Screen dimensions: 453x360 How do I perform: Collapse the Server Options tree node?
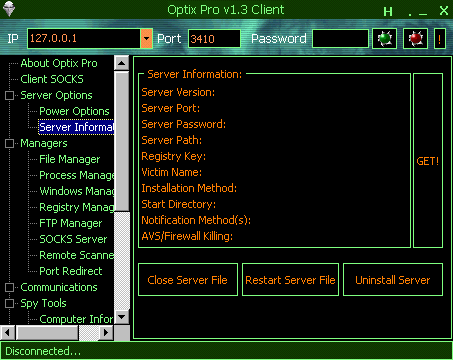pos(9,95)
